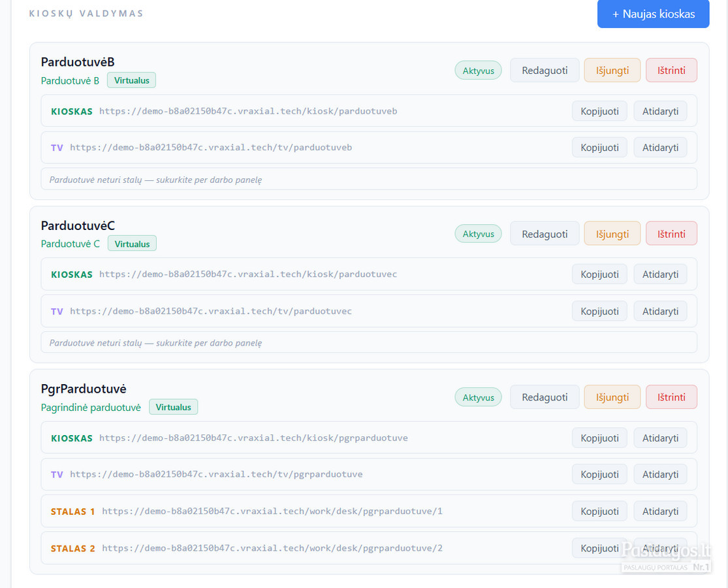Disable PgrParduotuvė using Išjungti
This screenshot has height=588, width=728.
(612, 397)
